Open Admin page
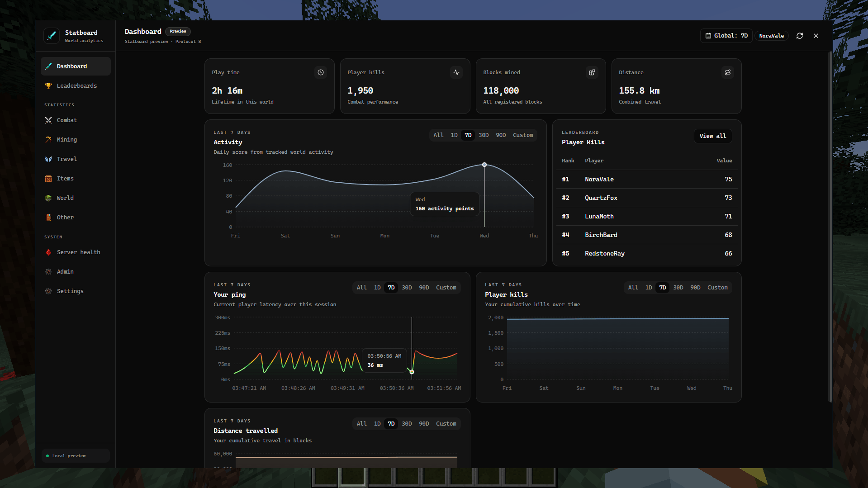The image size is (868, 488). click(76, 271)
